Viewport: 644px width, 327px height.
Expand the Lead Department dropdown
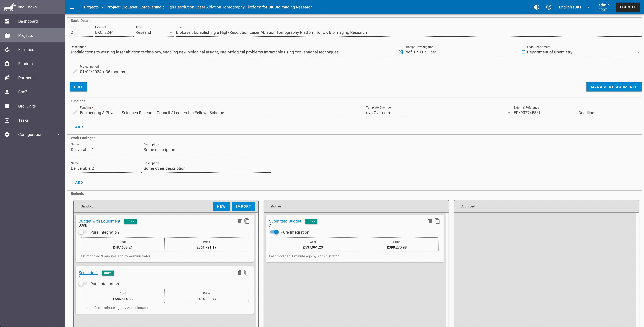[639, 52]
